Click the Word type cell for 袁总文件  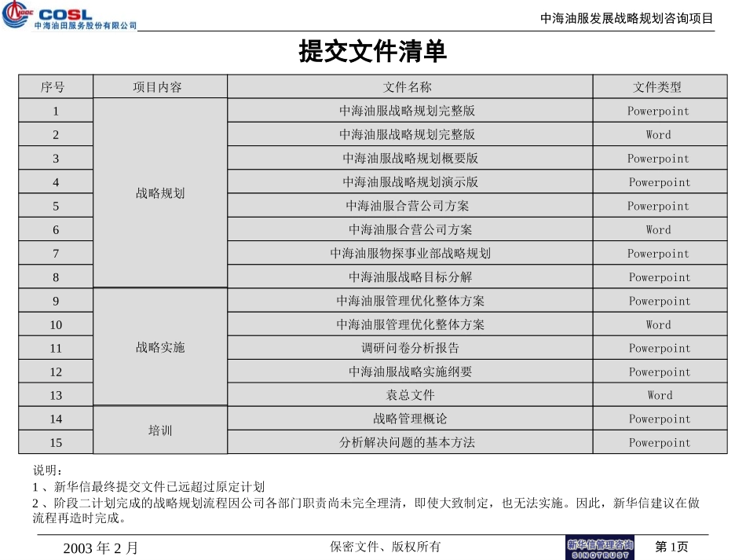tap(660, 395)
